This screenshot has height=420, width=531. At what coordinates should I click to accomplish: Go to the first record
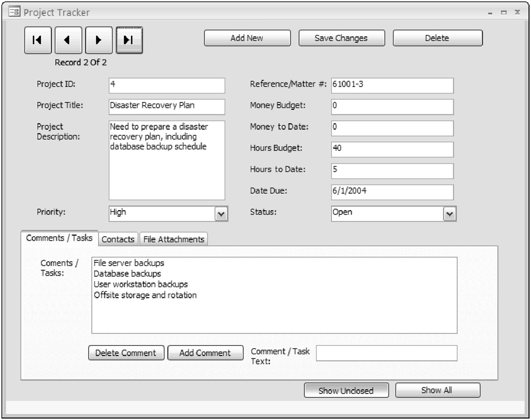pyautogui.click(x=37, y=40)
